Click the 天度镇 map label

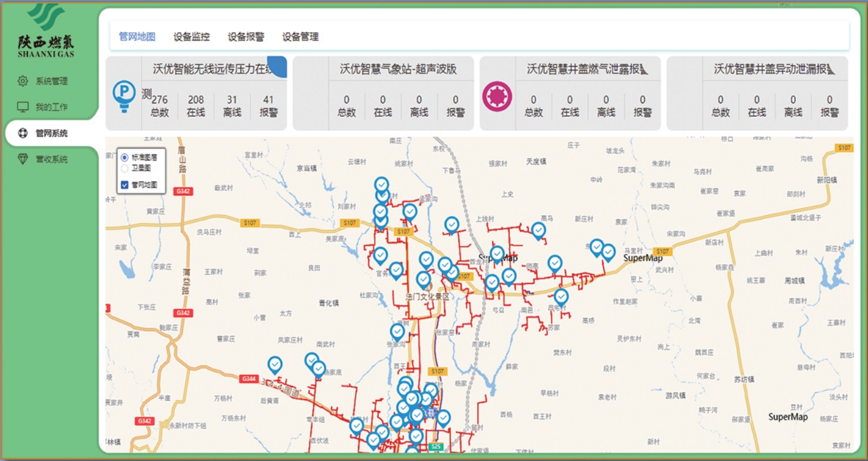click(536, 162)
